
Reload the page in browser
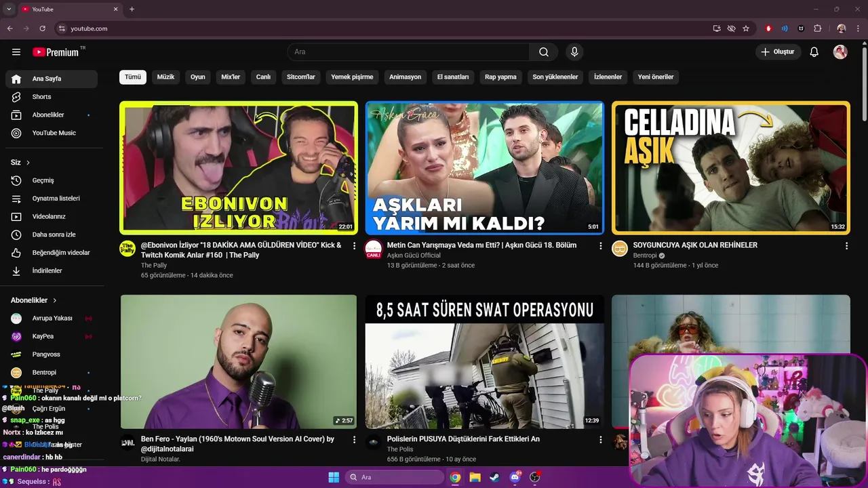click(x=42, y=28)
